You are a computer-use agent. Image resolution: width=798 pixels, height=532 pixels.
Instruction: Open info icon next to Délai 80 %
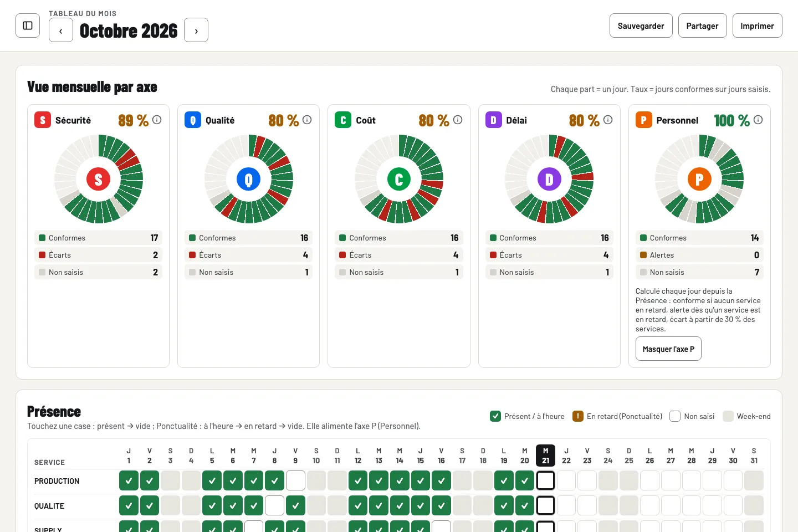click(608, 120)
